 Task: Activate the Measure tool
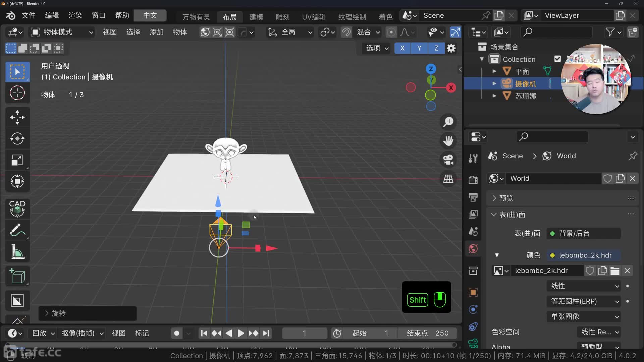(x=17, y=252)
